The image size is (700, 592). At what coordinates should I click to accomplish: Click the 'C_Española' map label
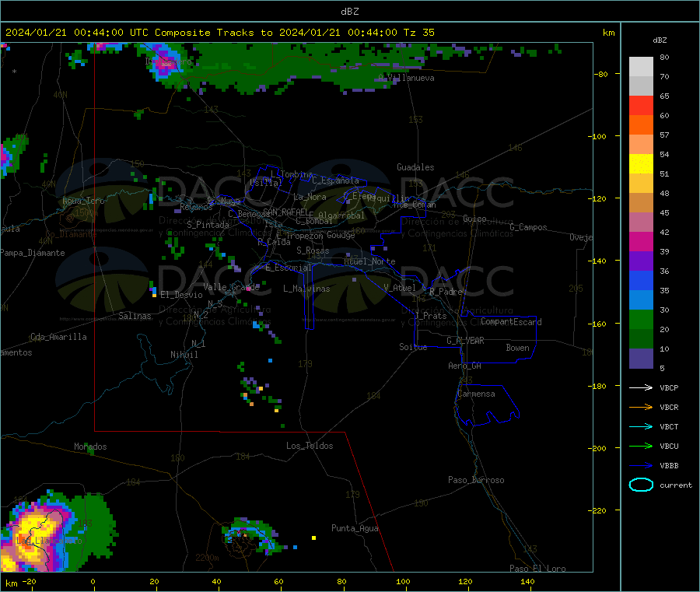(335, 180)
